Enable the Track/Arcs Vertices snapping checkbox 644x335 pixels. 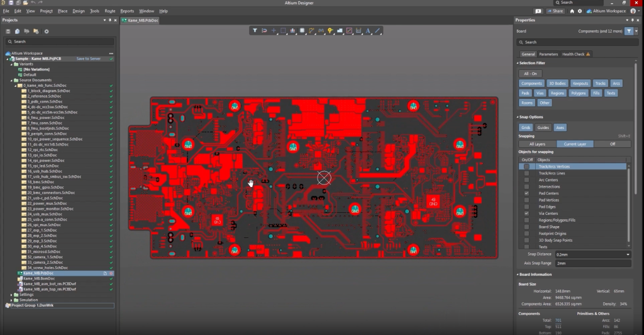pos(526,166)
